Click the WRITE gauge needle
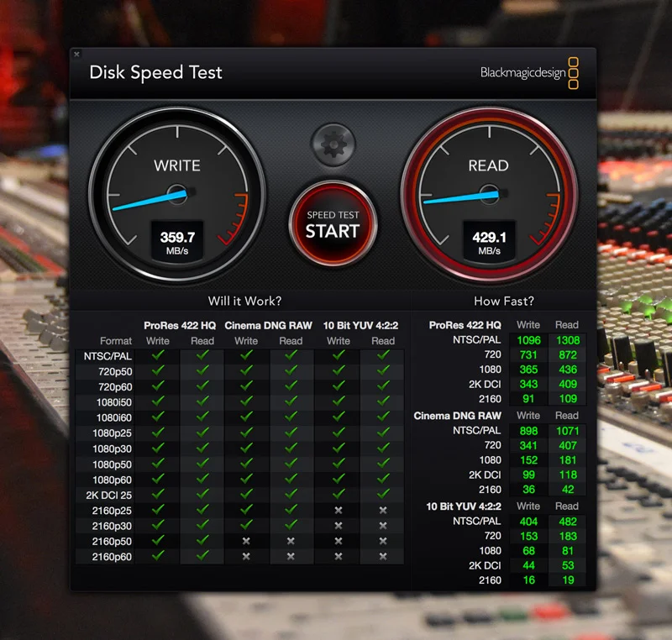This screenshot has width=672, height=640. 150,200
